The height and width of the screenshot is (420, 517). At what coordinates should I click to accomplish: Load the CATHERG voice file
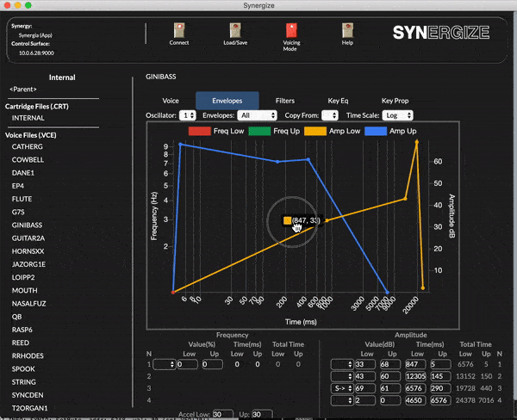click(27, 146)
